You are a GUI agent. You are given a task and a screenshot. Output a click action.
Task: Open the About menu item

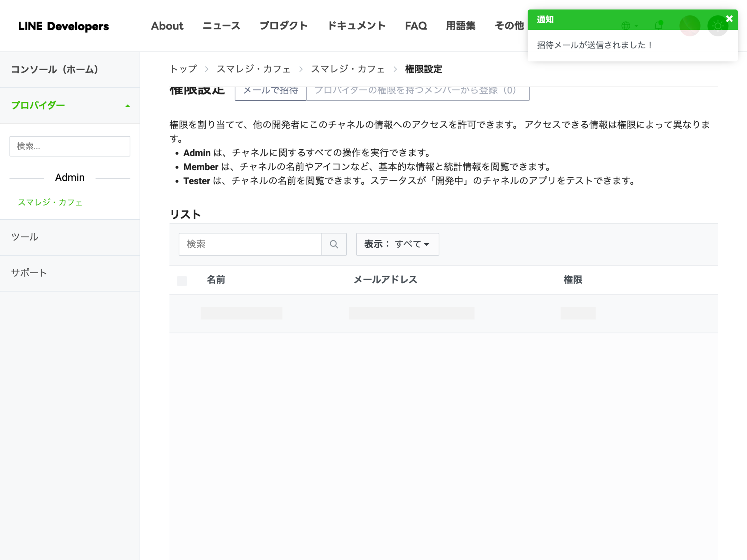(x=167, y=26)
